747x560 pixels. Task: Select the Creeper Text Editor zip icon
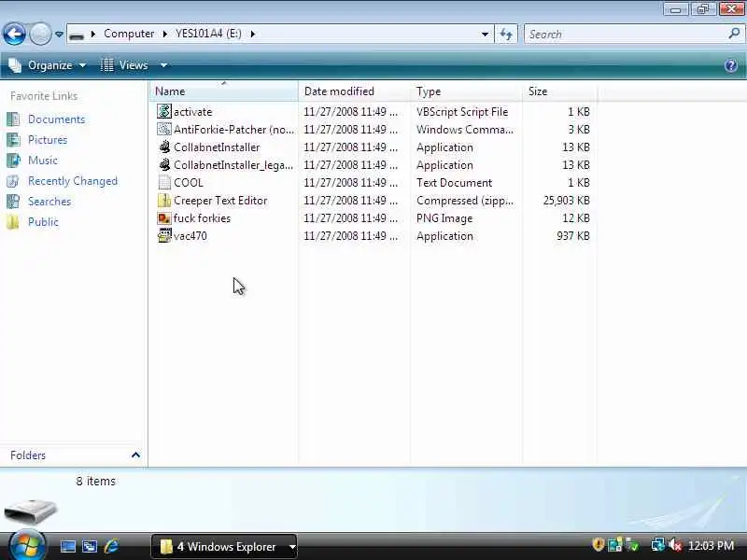click(x=164, y=200)
